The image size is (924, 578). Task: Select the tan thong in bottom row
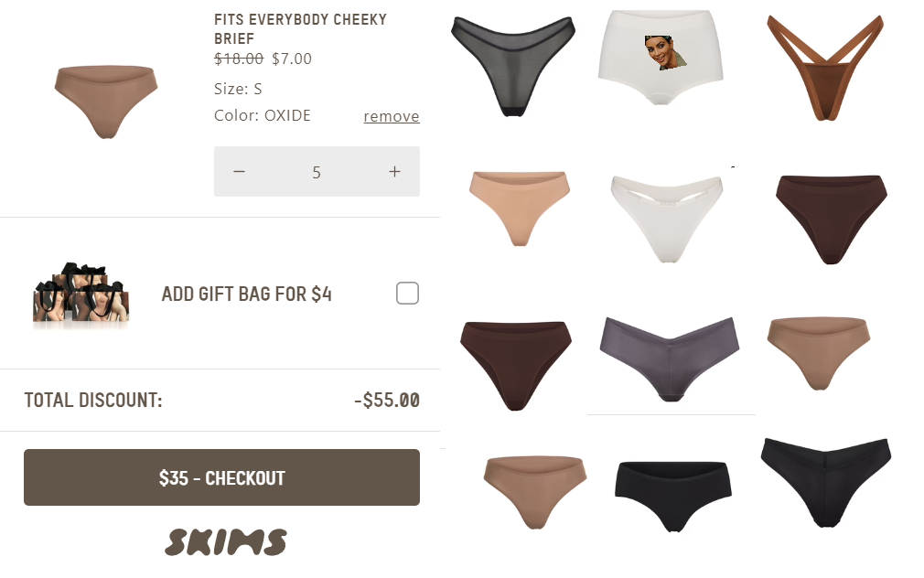(x=535, y=493)
